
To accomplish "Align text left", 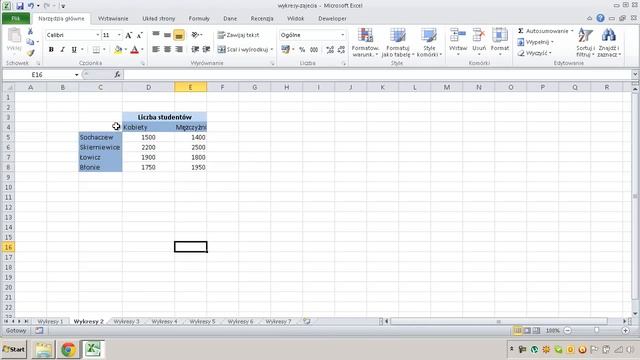I will coord(156,49).
